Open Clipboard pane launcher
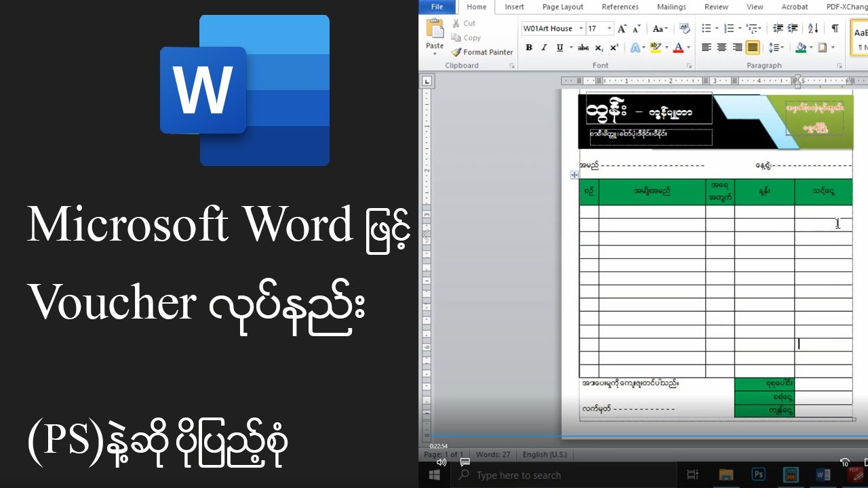Viewport: 868px width, 488px height. 511,66
